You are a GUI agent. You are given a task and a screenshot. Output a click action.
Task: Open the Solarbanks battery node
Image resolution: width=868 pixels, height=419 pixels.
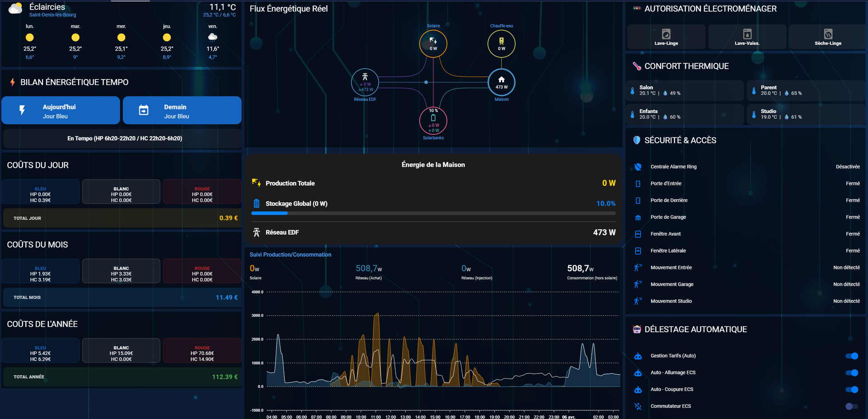coord(433,121)
